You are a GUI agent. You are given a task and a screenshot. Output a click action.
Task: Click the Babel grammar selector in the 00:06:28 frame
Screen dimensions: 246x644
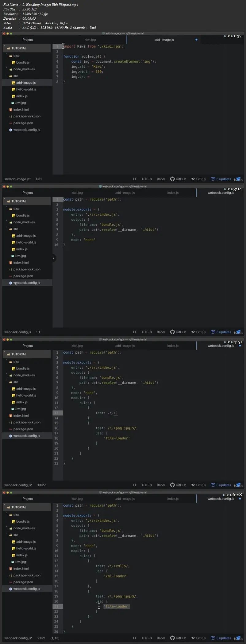161,638
